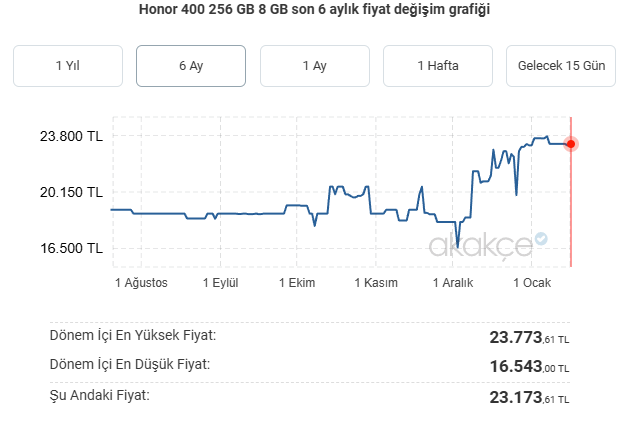Screen dimensions: 622x422
Task: Click the 1 Ekim axis label
Action: coord(297,283)
